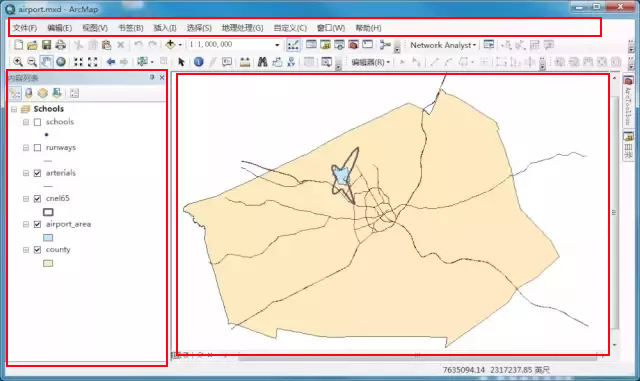Viewport: 640px width, 381px height.
Task: Open the ModelBuilder window
Action: click(384, 45)
